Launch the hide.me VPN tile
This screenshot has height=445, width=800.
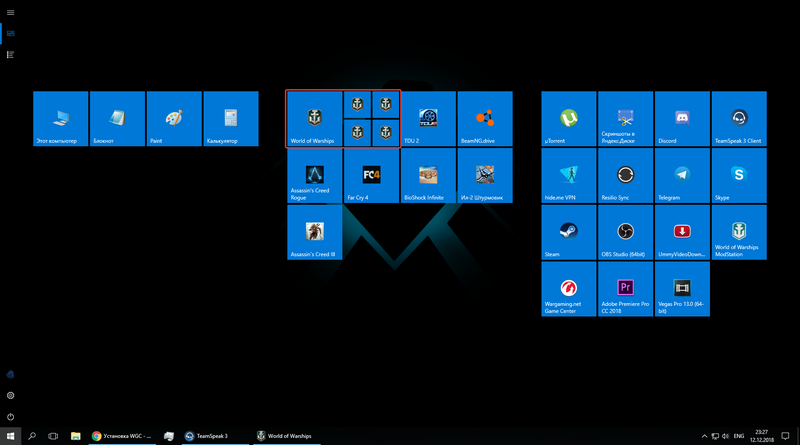tap(569, 176)
